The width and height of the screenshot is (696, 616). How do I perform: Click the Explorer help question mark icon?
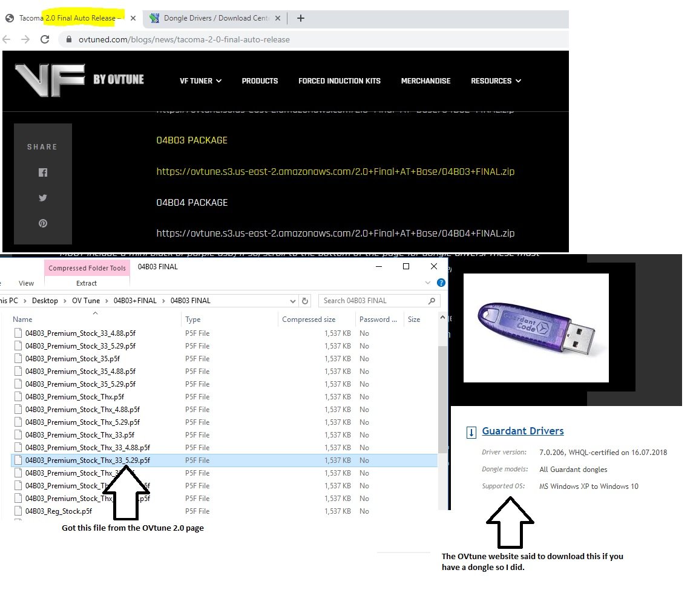tap(441, 283)
